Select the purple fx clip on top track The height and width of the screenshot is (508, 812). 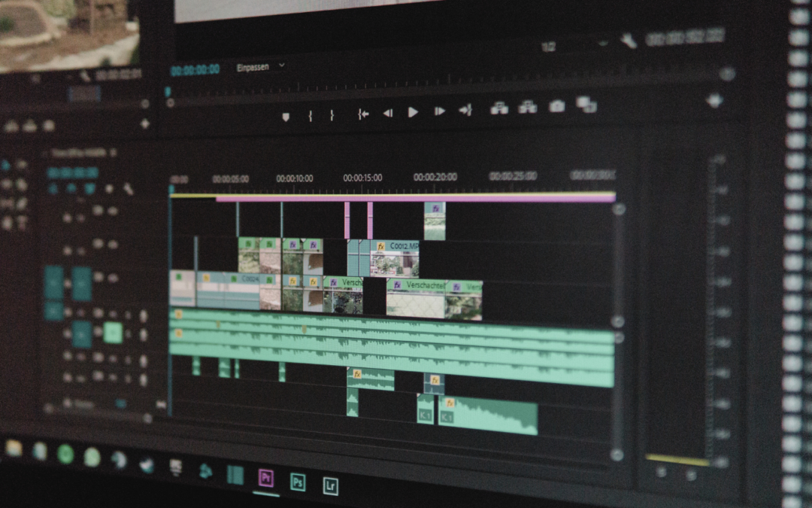(x=435, y=221)
